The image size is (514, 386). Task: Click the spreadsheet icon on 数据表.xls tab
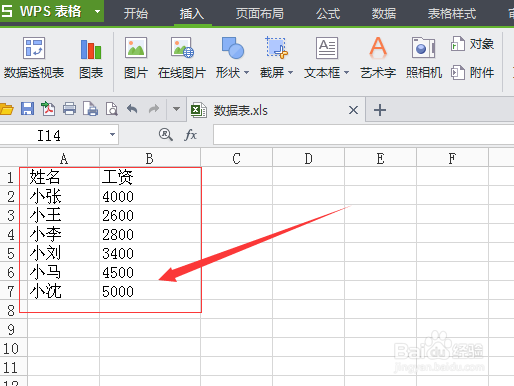(198, 110)
